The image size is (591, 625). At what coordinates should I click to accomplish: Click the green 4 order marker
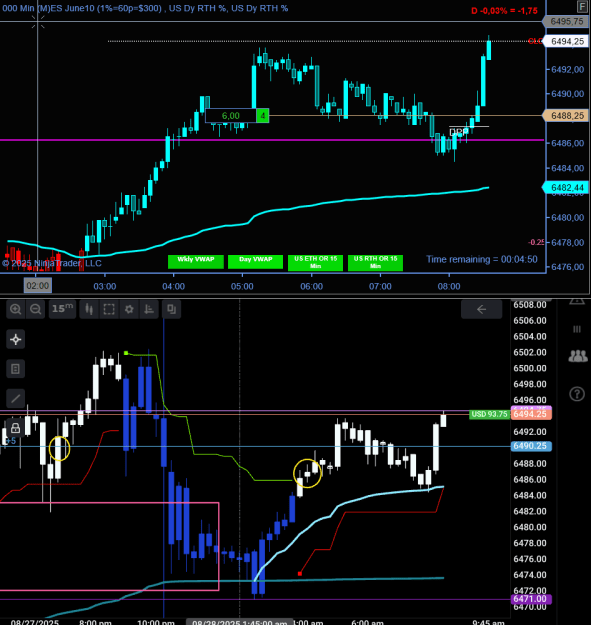[263, 116]
